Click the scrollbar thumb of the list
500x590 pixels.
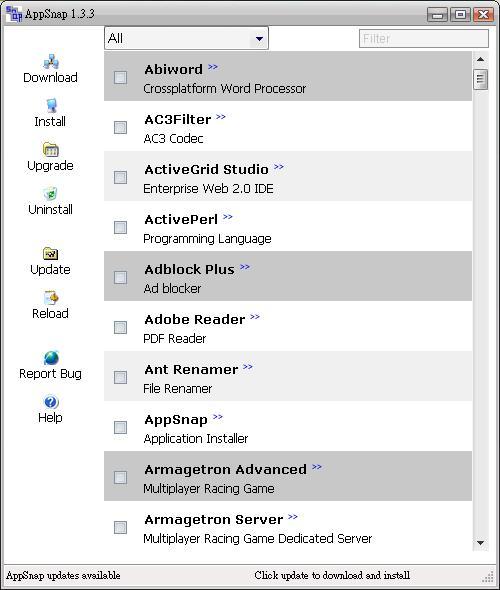coord(480,79)
